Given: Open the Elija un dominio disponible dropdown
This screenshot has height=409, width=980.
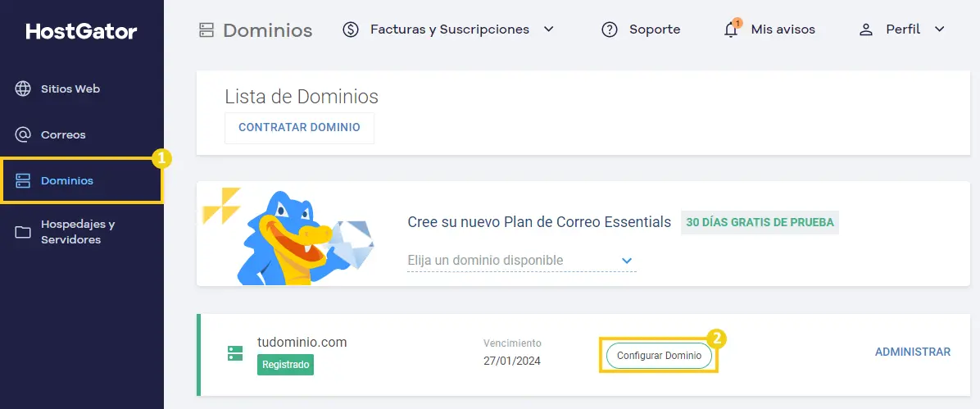Looking at the screenshot, I should [521, 260].
